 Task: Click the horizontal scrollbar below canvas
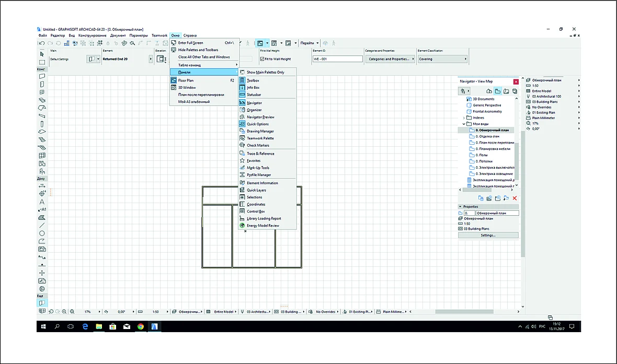click(x=464, y=312)
